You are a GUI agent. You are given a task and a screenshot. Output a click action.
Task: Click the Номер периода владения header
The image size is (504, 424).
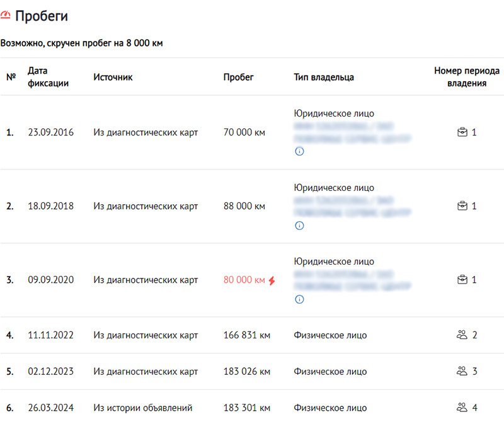[467, 77]
